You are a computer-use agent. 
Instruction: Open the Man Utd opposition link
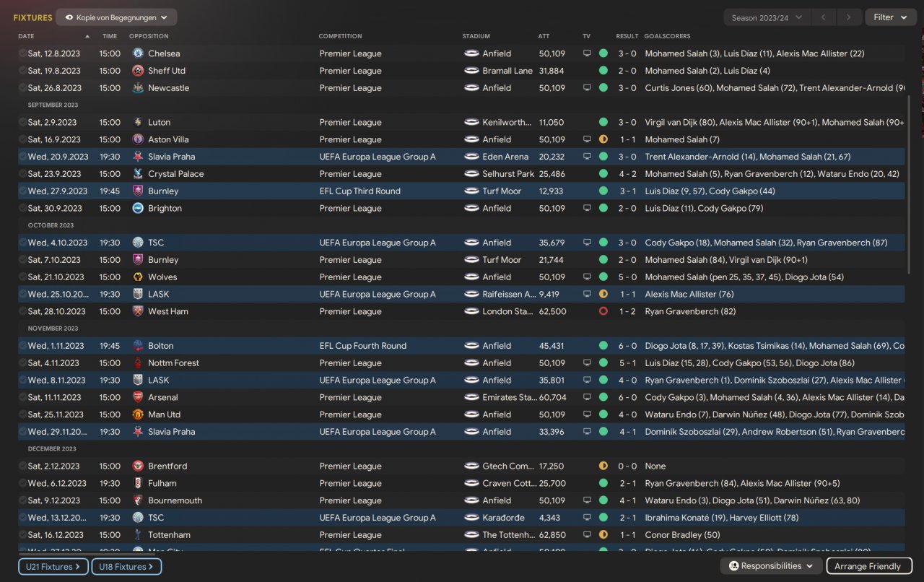(165, 414)
